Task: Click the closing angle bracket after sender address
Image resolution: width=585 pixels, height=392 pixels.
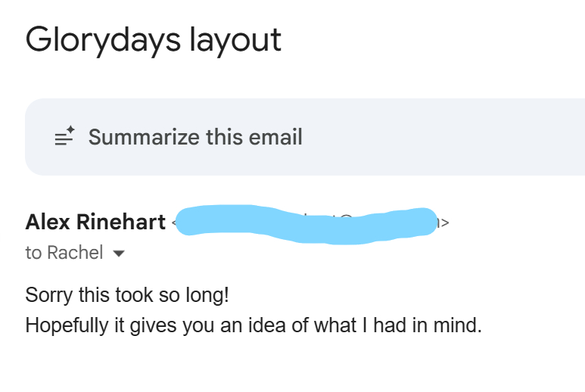Action: (x=446, y=222)
